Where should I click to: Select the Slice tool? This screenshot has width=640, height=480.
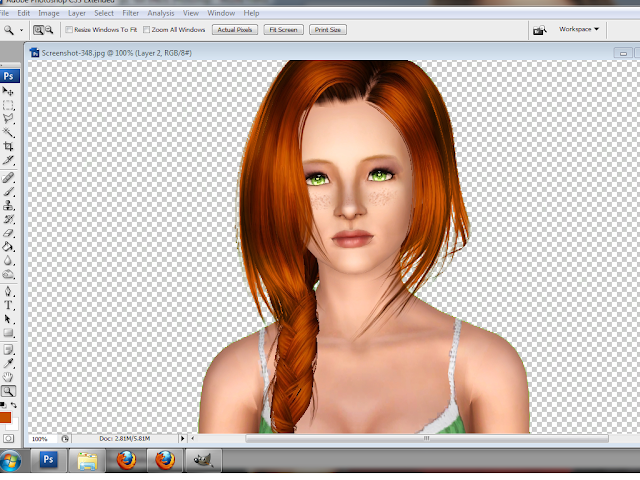point(8,160)
